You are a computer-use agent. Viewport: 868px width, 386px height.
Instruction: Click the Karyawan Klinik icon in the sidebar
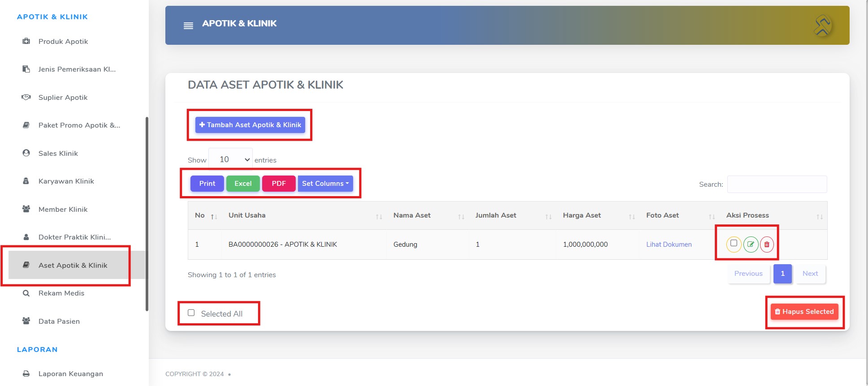pos(26,181)
